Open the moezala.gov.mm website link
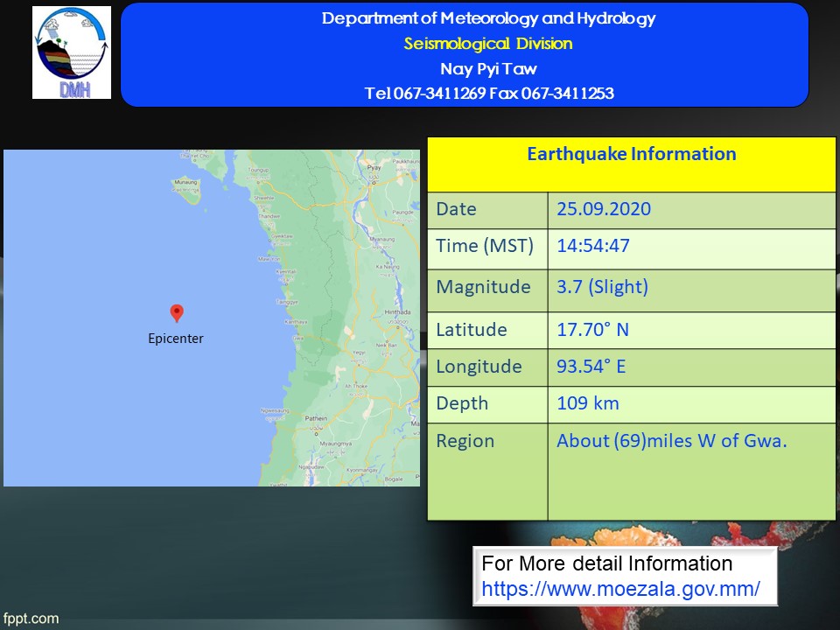The width and height of the screenshot is (840, 630). 620,589
